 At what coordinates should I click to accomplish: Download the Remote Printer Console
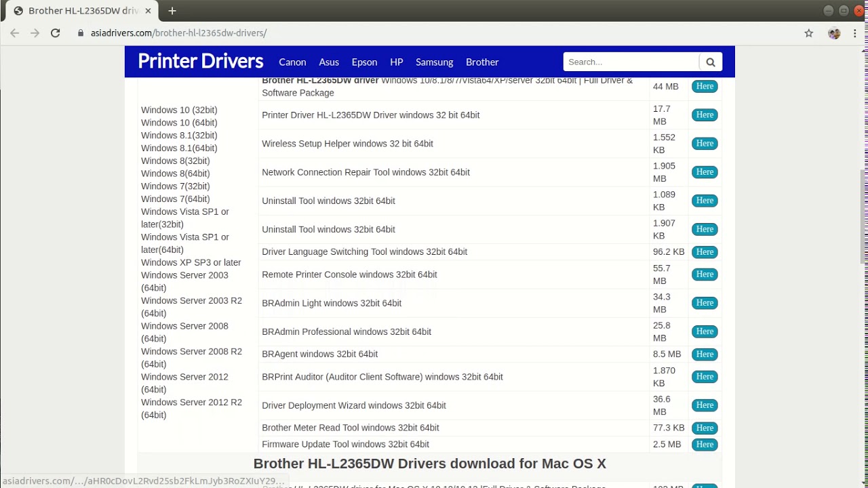point(705,274)
